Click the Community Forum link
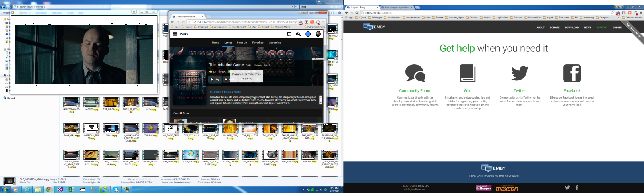 pos(415,91)
